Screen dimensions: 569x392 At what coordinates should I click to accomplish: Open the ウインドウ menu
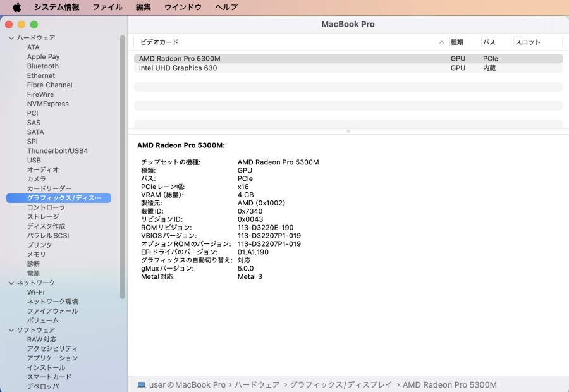(x=183, y=7)
